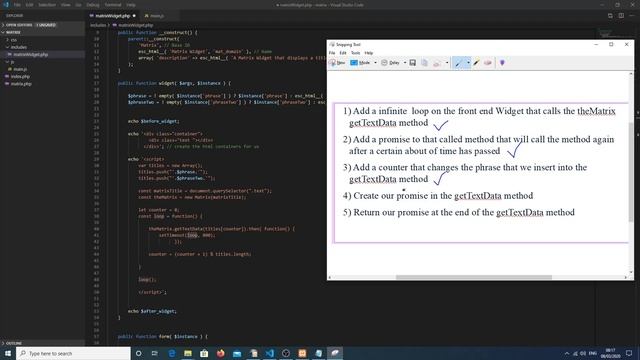Open the Send Snip dropdown arrow

pyautogui.click(x=447, y=63)
